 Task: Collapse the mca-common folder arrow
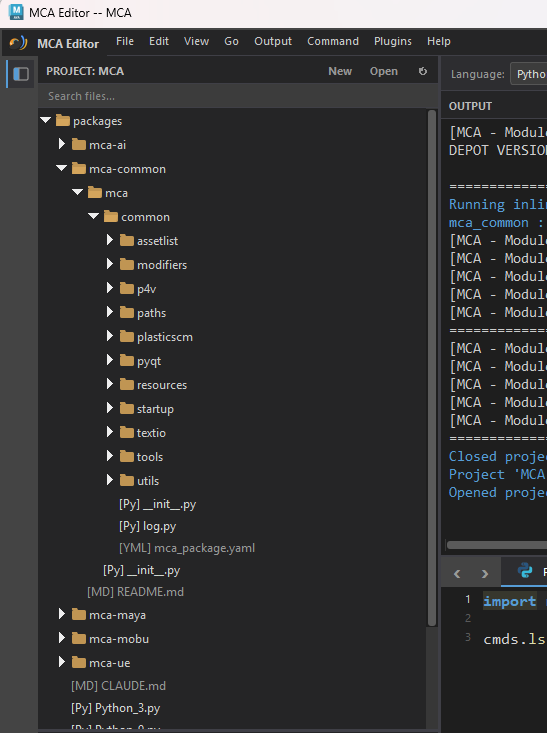pos(61,168)
